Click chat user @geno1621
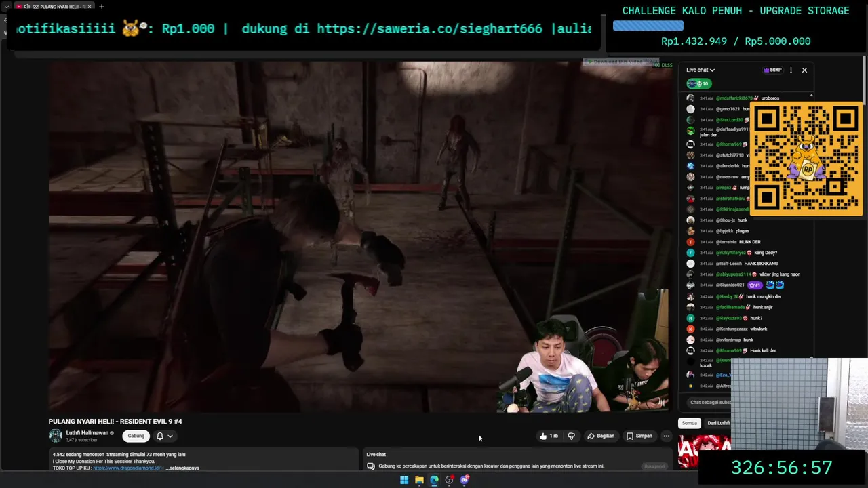 pyautogui.click(x=728, y=109)
